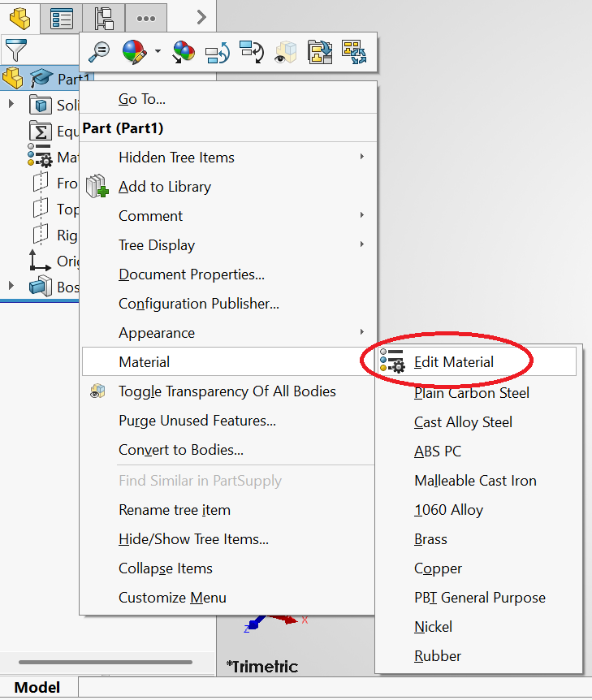
Task: Click the parent/child relations icon
Action: pyautogui.click(x=217, y=52)
